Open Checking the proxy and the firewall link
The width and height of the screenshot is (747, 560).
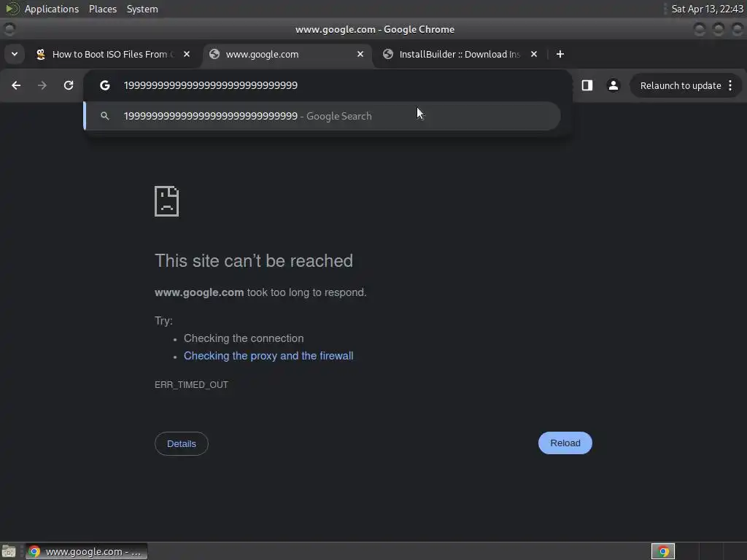click(268, 356)
